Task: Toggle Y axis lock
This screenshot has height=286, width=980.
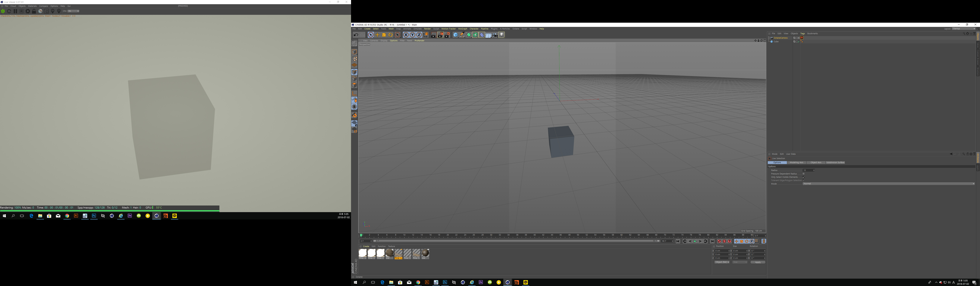Action: [412, 35]
